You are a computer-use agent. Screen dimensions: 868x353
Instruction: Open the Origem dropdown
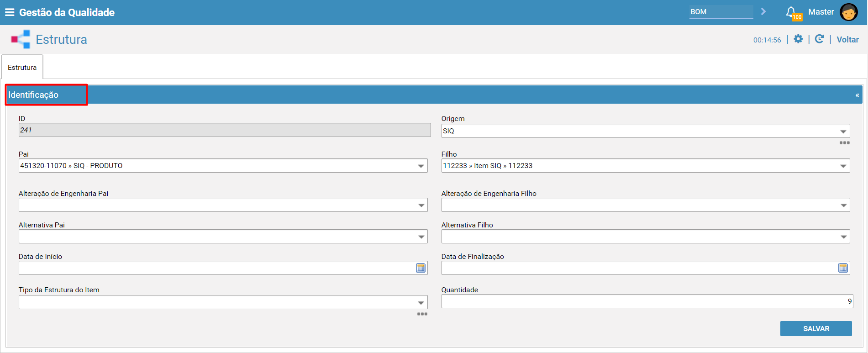pos(646,131)
